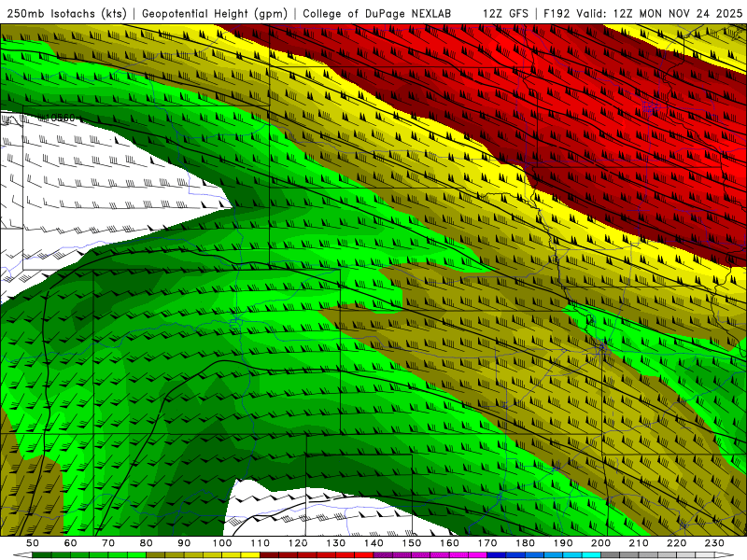747x560 pixels.
Task: Click the legend value 50
Action: [x=33, y=543]
